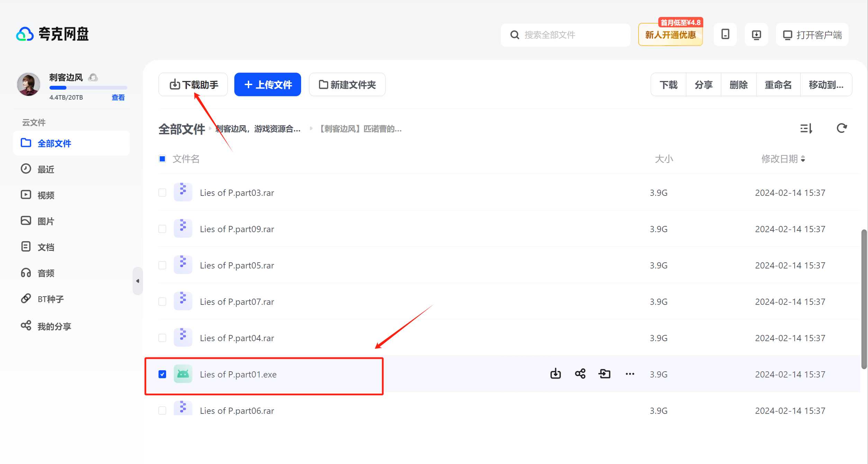Click the rar icon of Lies of P.part03.rar
Viewport: 868px width, 464px height.
[183, 192]
